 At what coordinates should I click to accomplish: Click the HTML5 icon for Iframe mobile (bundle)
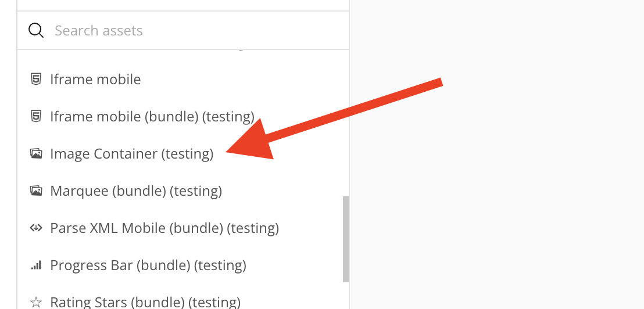tap(36, 116)
